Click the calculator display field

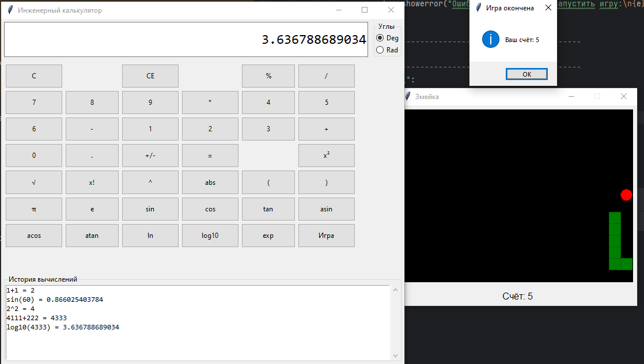(x=186, y=39)
